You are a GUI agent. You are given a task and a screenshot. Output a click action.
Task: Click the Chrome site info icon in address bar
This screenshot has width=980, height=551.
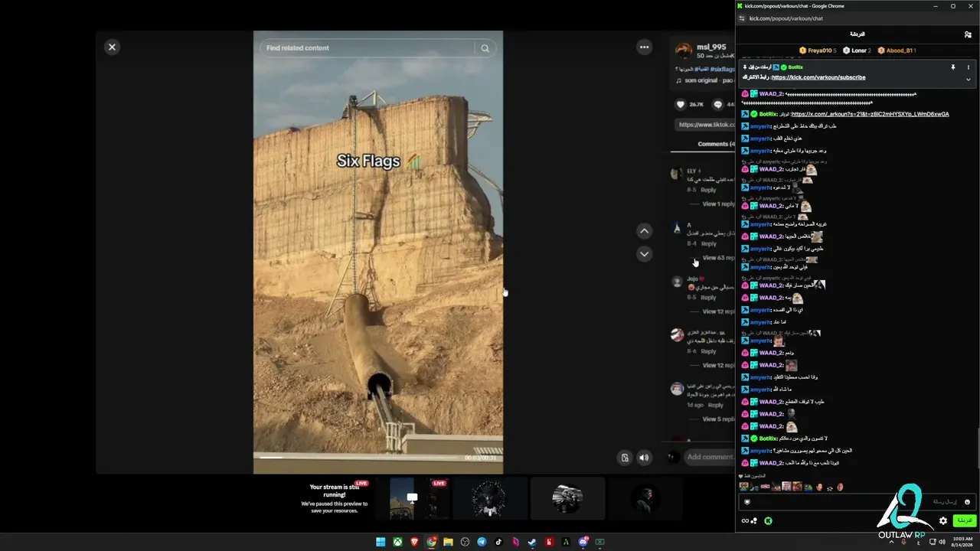(741, 18)
